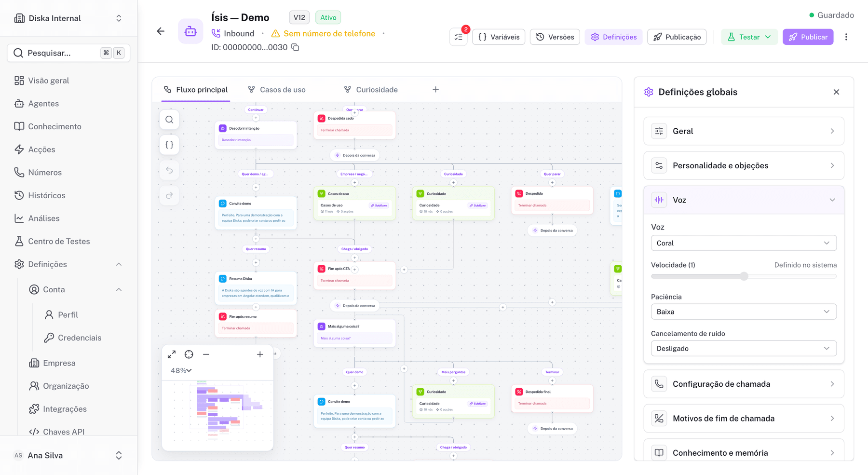
Task: Open the Paciência dropdown showing Baixa
Action: 744,312
